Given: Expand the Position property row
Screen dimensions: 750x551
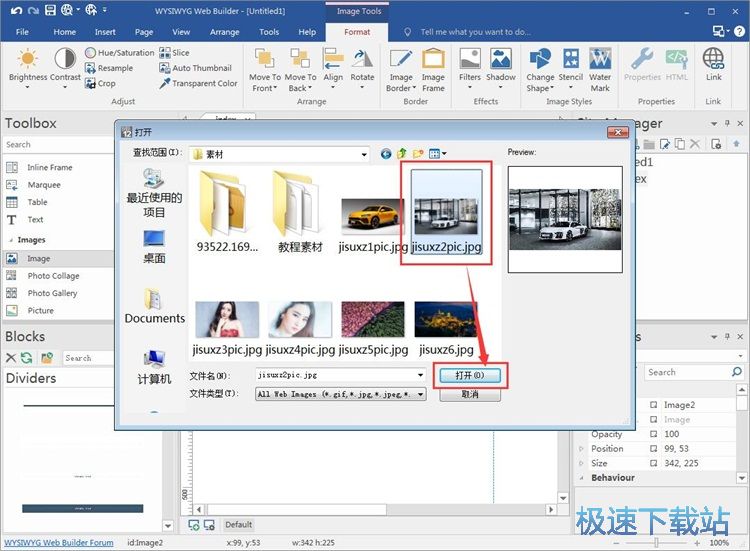Looking at the screenshot, I should (582, 448).
